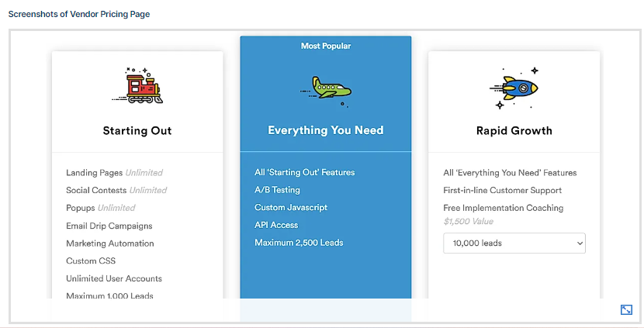Select the Everything You Need plan heading

(326, 130)
